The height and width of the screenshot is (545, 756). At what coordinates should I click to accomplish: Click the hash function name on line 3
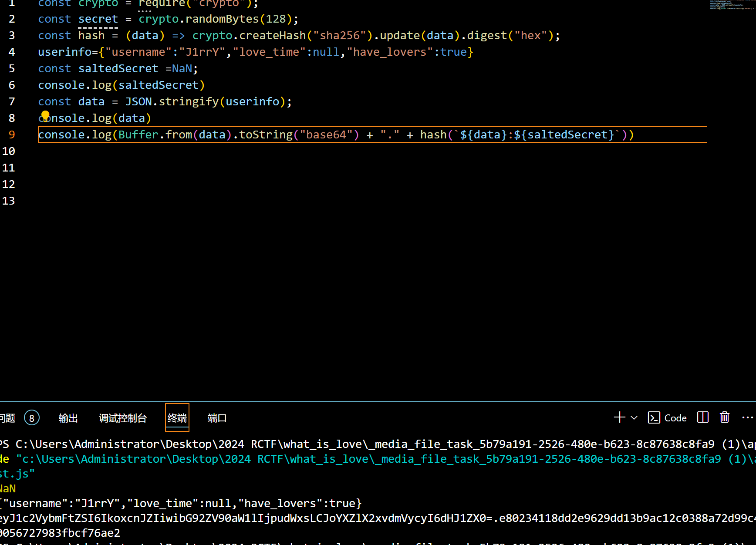pos(91,35)
